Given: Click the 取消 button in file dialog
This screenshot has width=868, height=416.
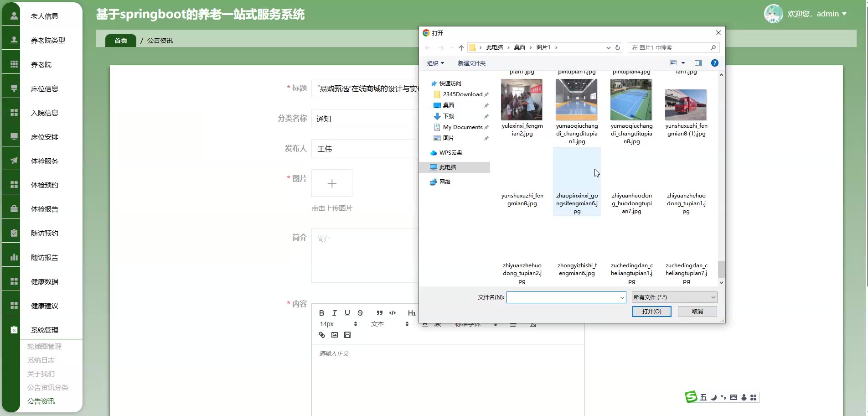Looking at the screenshot, I should tap(697, 312).
